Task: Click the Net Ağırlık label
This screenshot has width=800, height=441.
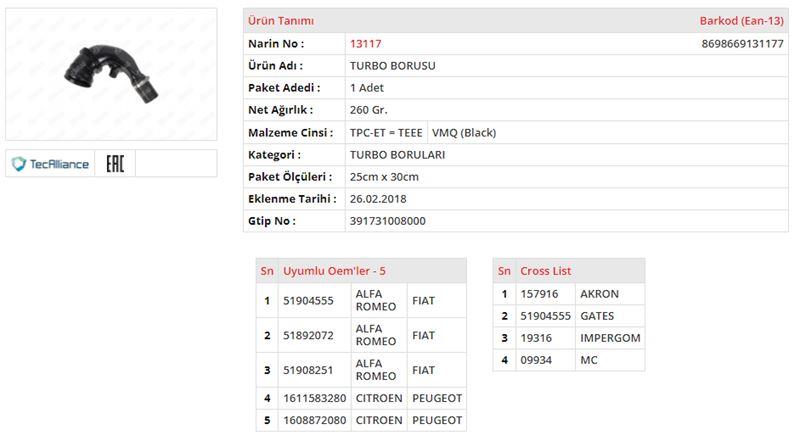Action: coord(280,110)
